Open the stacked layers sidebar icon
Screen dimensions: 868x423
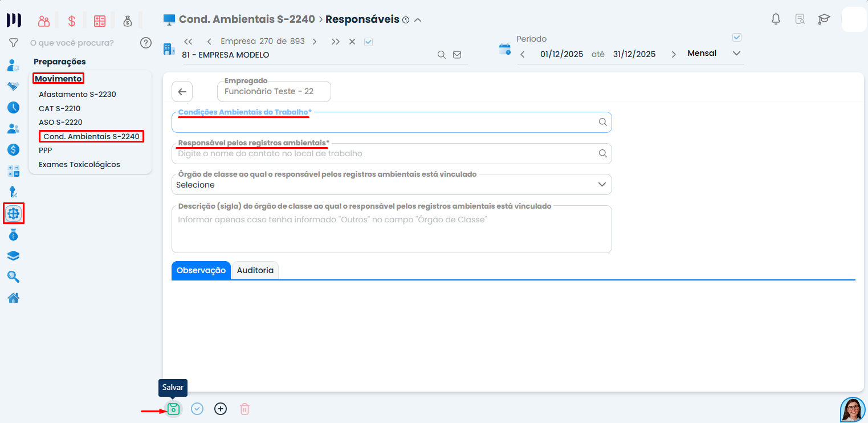click(x=13, y=255)
